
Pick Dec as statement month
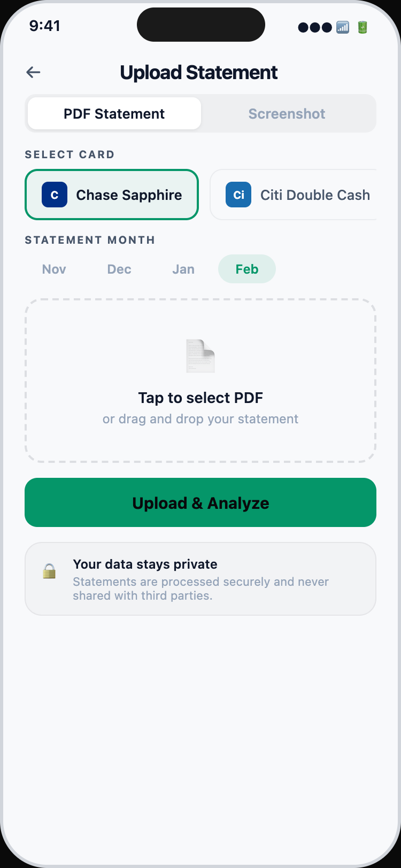tap(119, 269)
